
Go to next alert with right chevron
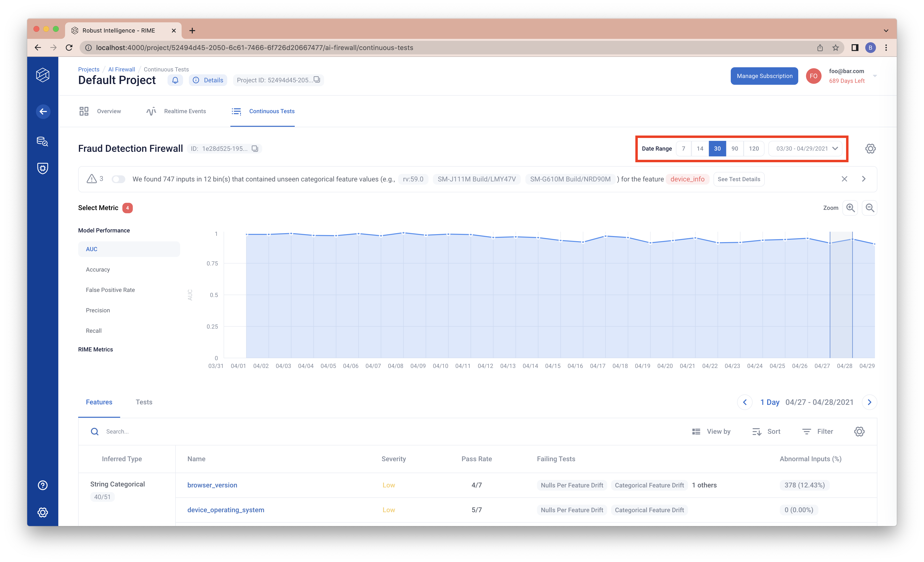[x=864, y=179]
